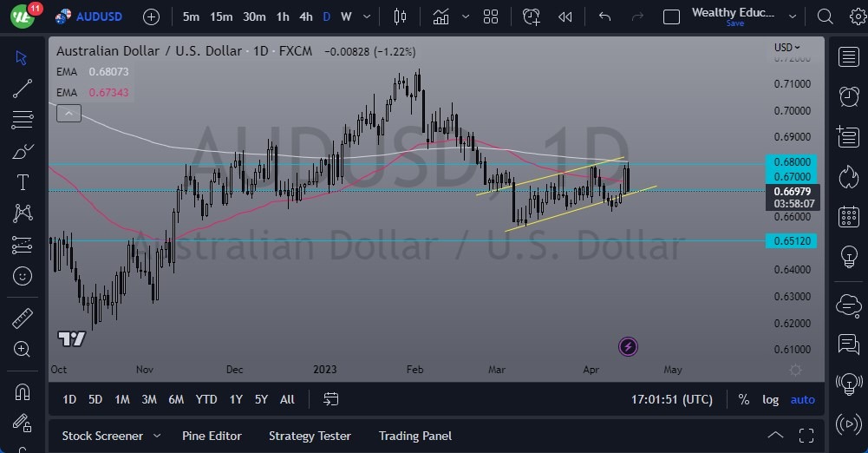Switch to the 5m timeframe
Viewport: 868px width, 453px height.
pos(191,17)
